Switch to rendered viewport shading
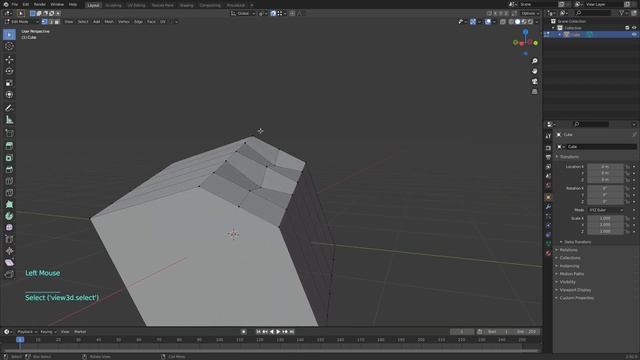The height and width of the screenshot is (360, 640). pyautogui.click(x=530, y=22)
